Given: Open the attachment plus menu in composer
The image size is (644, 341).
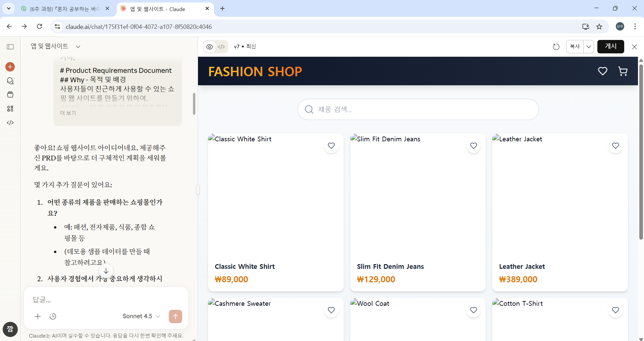Looking at the screenshot, I should [38, 316].
